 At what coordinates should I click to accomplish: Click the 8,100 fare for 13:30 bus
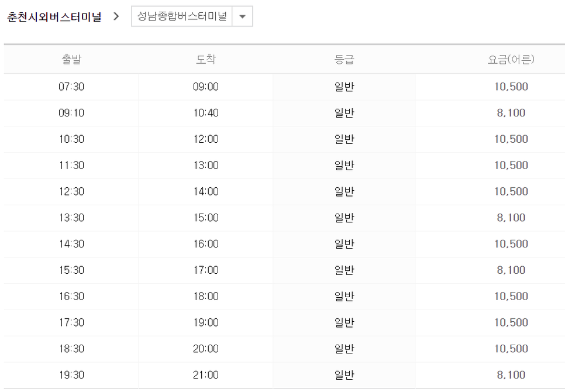511,218
